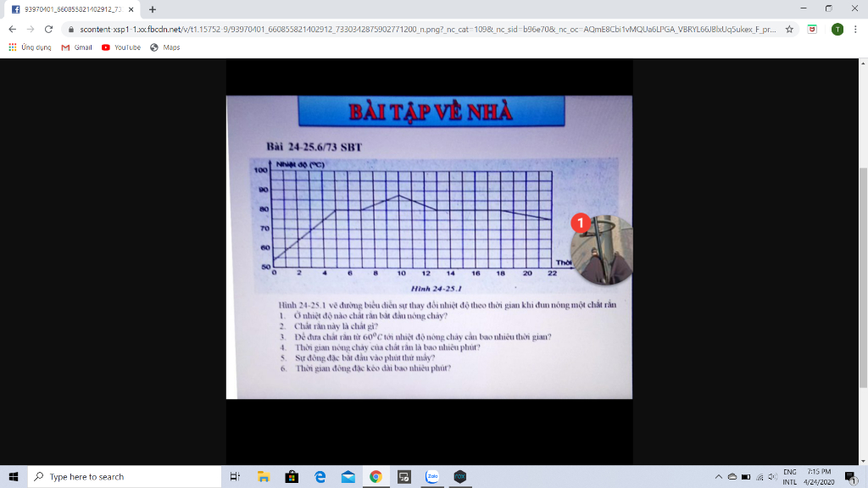Open the Mail app on the taskbar
The width and height of the screenshot is (868, 488).
tap(348, 476)
